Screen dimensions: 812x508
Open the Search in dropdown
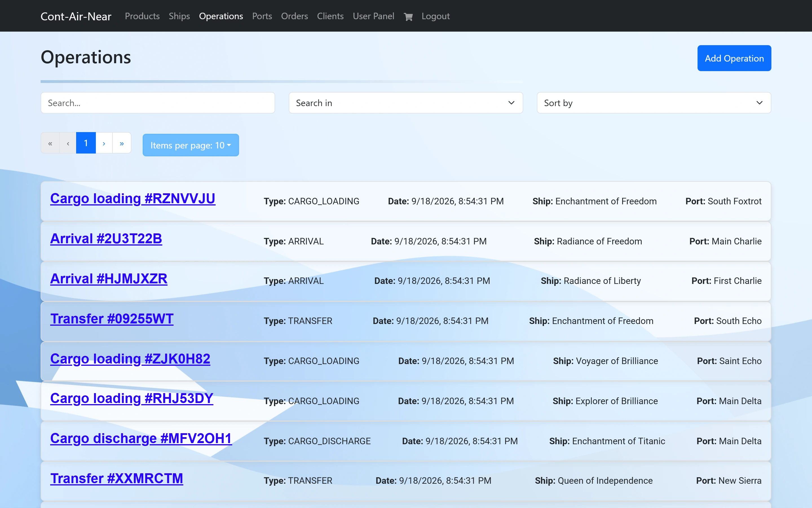[406, 103]
